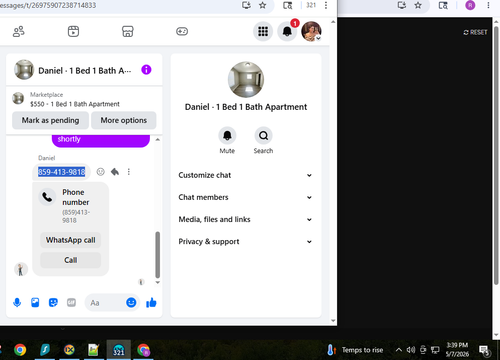Click Mark as pending button
Screen dimensions: 500x360
[x=50, y=120]
